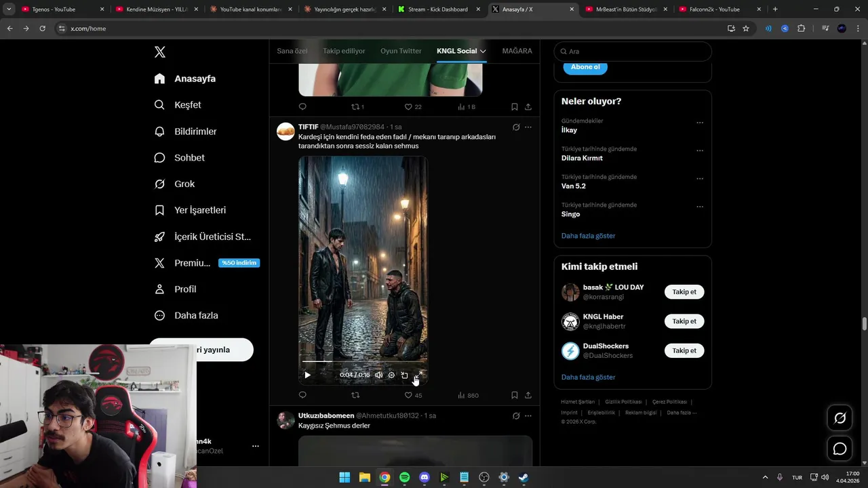Switch to Stream - Kick Dashboard browser tab

pos(437,9)
